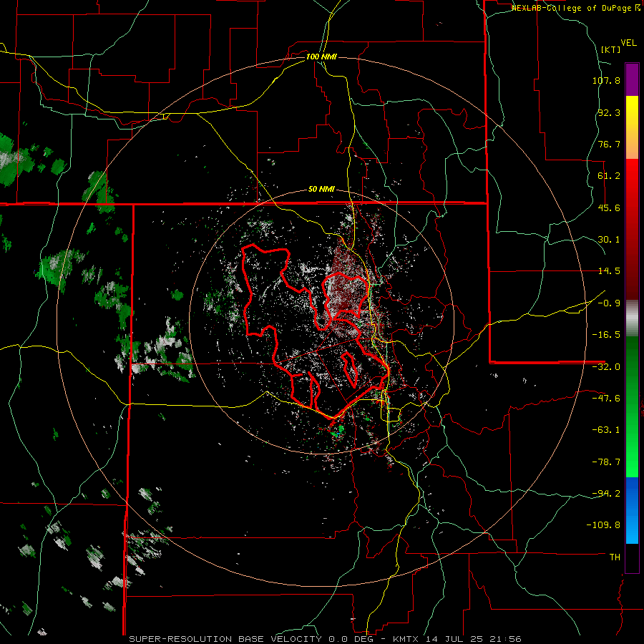Click the -109.8 velocity scale value
The height and width of the screenshot is (644, 644).
(604, 525)
